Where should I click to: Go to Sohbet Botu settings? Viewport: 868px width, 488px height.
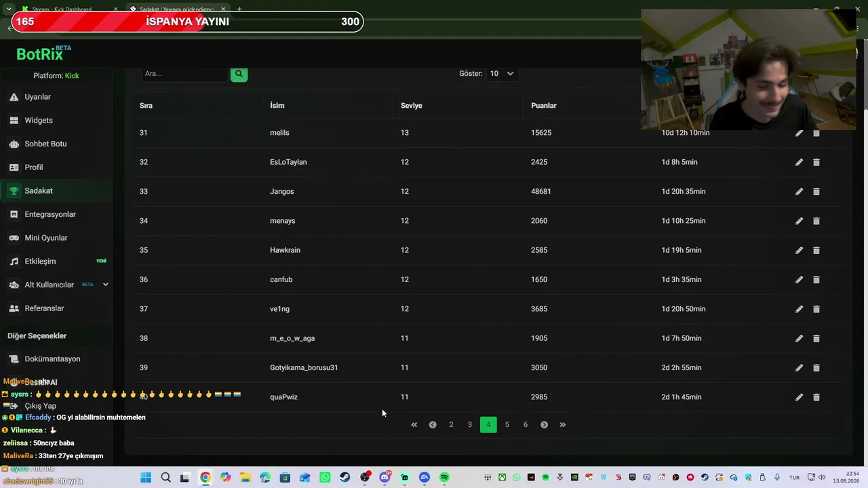[x=56, y=144]
